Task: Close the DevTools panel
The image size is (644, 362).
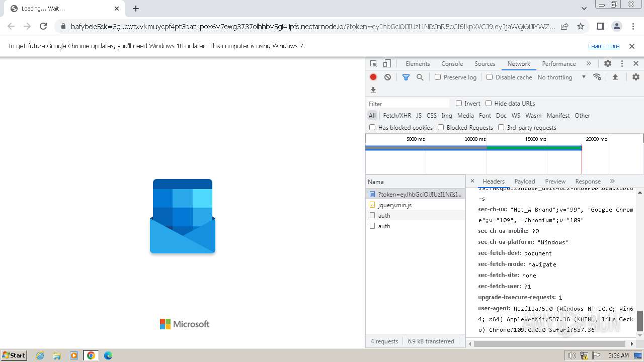Action: point(636,64)
